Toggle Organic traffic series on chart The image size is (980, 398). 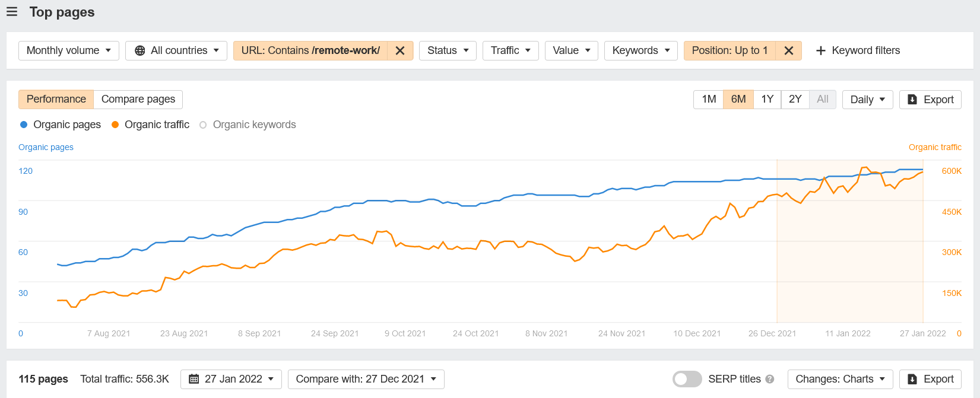pyautogui.click(x=151, y=125)
